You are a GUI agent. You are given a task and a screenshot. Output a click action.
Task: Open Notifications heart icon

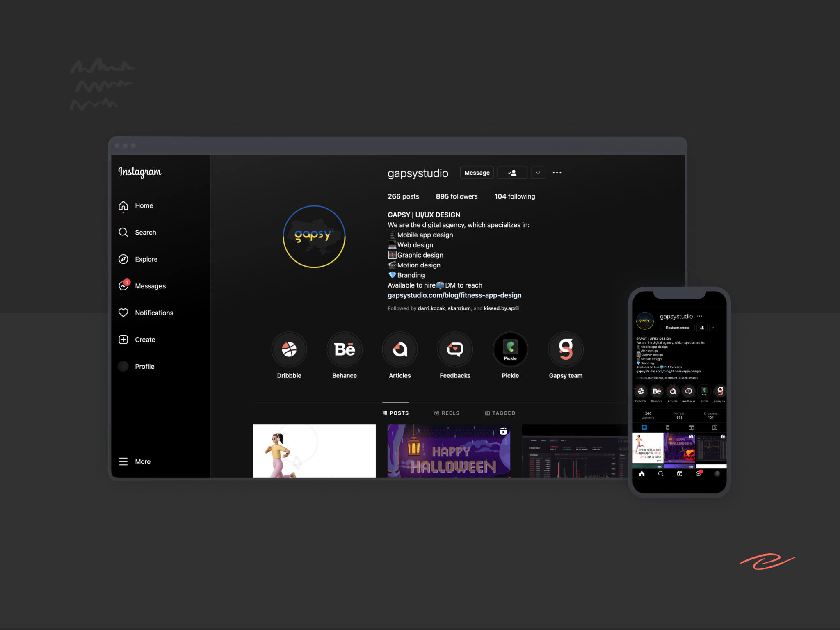click(123, 313)
